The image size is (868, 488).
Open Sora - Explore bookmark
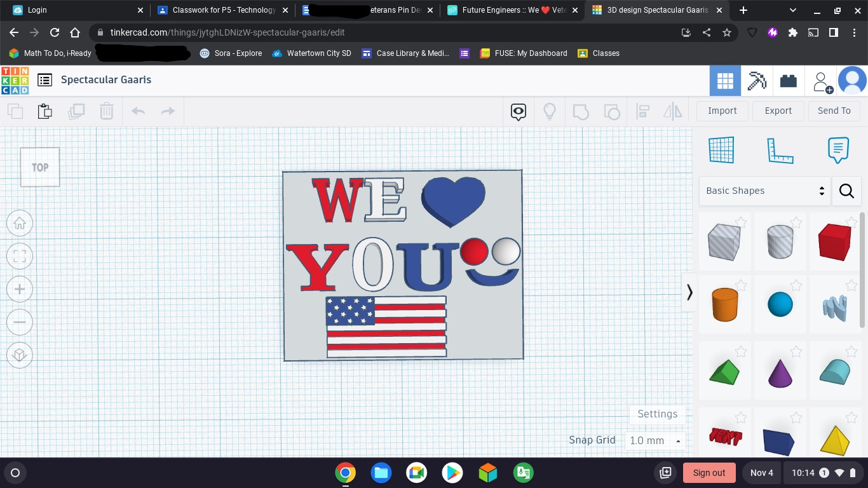coord(231,53)
